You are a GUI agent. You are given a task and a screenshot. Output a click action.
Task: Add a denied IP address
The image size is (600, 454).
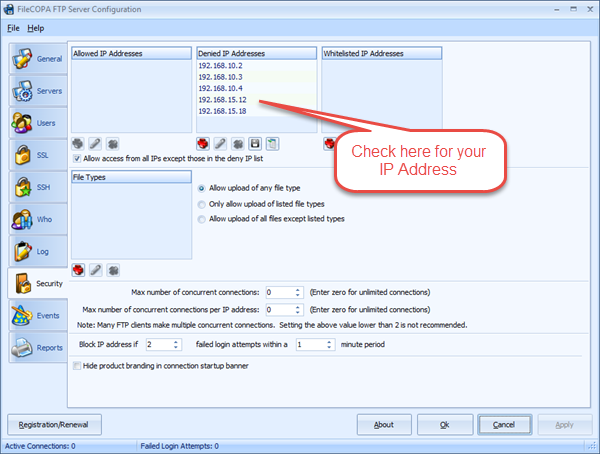(203, 144)
